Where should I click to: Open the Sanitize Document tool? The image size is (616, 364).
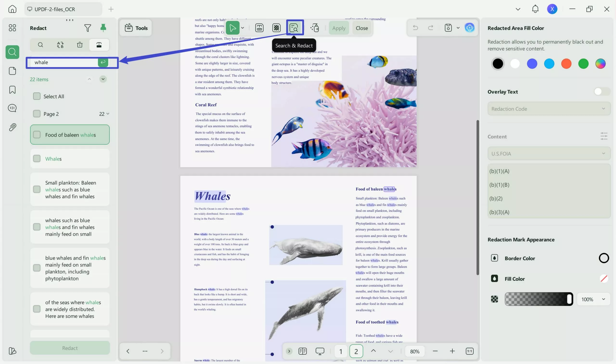coord(315,28)
